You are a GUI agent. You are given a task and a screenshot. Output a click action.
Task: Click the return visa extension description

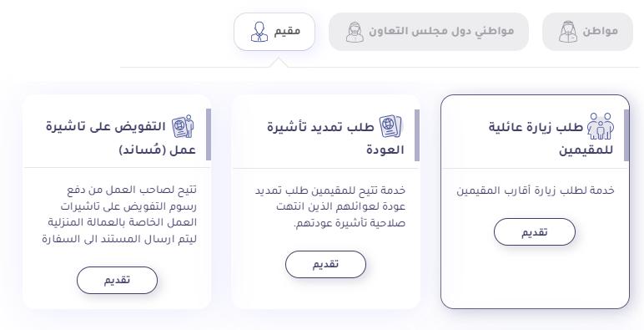click(x=330, y=206)
